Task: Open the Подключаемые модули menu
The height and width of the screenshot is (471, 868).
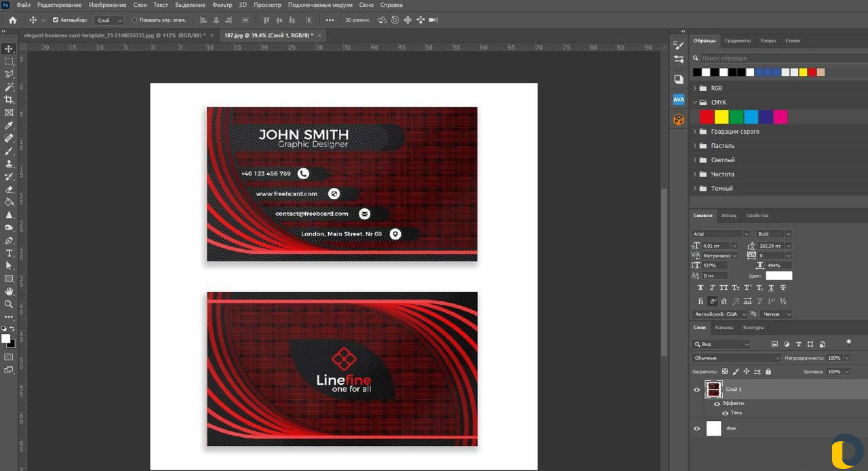Action: point(319,5)
